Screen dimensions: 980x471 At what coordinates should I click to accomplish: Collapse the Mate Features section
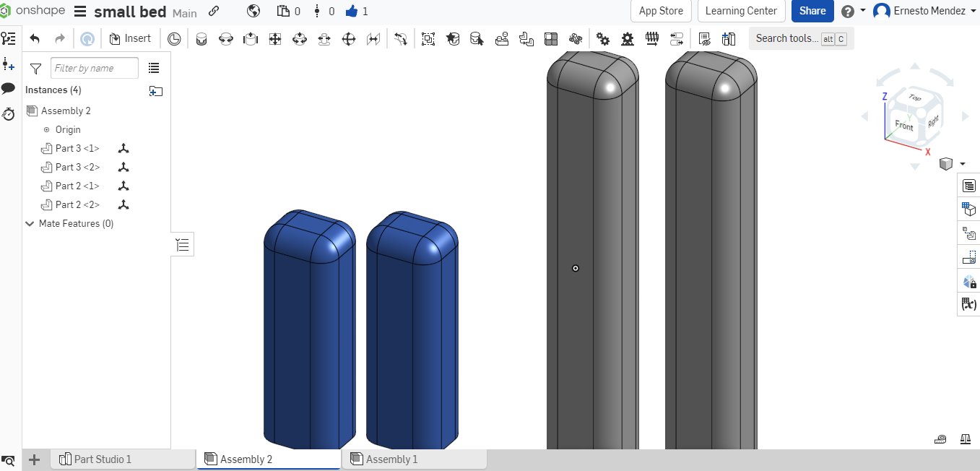coord(30,224)
